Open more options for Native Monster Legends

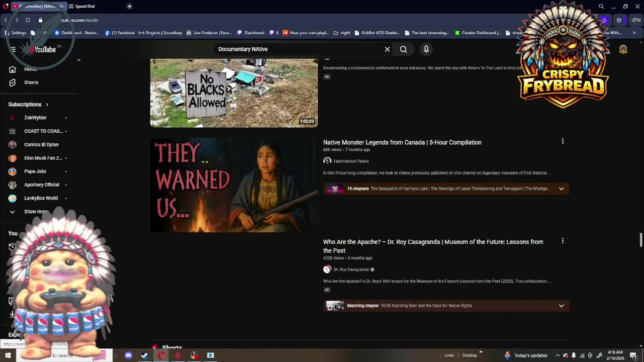pos(563,142)
